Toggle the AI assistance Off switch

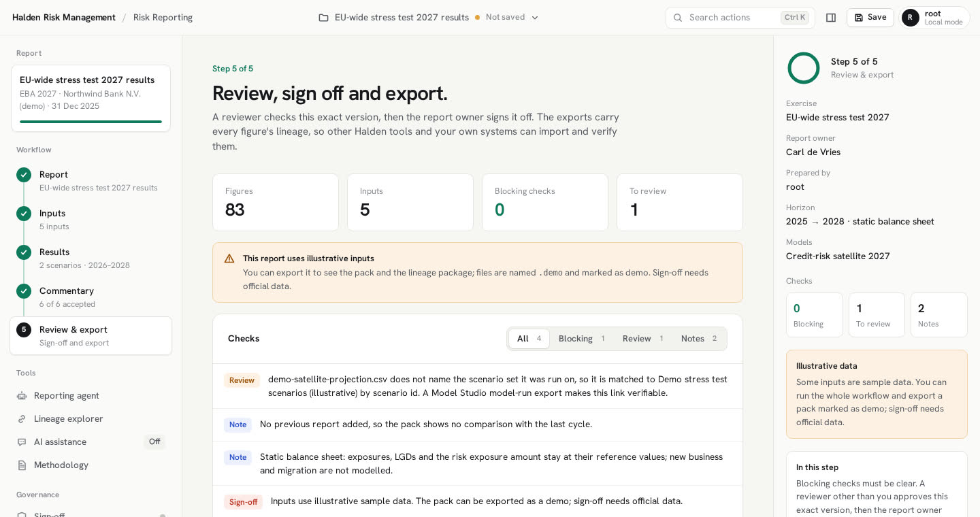[x=154, y=442]
